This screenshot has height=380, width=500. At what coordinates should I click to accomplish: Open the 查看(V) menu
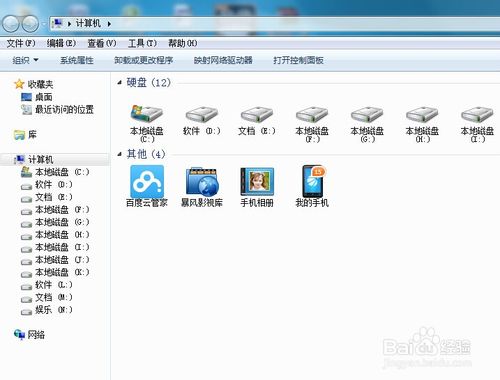(102, 43)
